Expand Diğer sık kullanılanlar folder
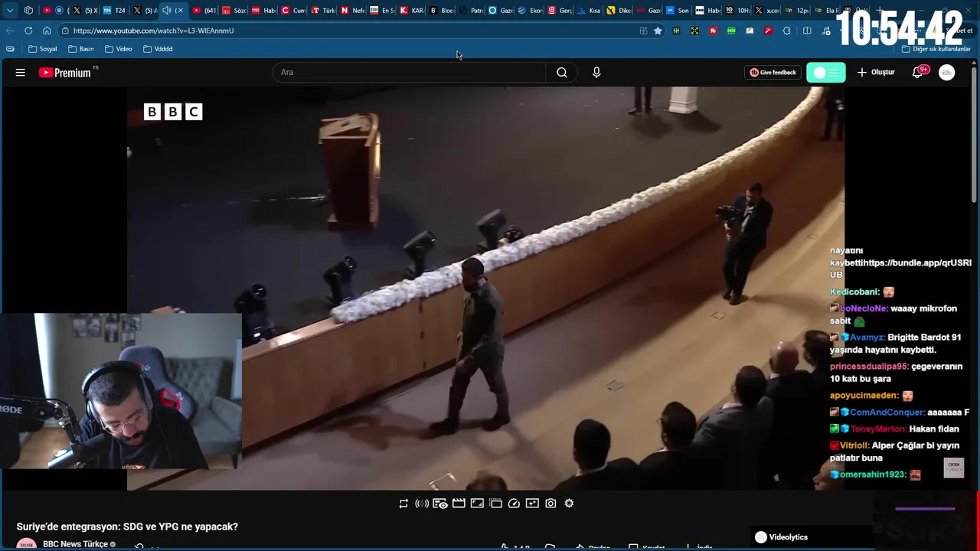980x551 pixels. 936,49
